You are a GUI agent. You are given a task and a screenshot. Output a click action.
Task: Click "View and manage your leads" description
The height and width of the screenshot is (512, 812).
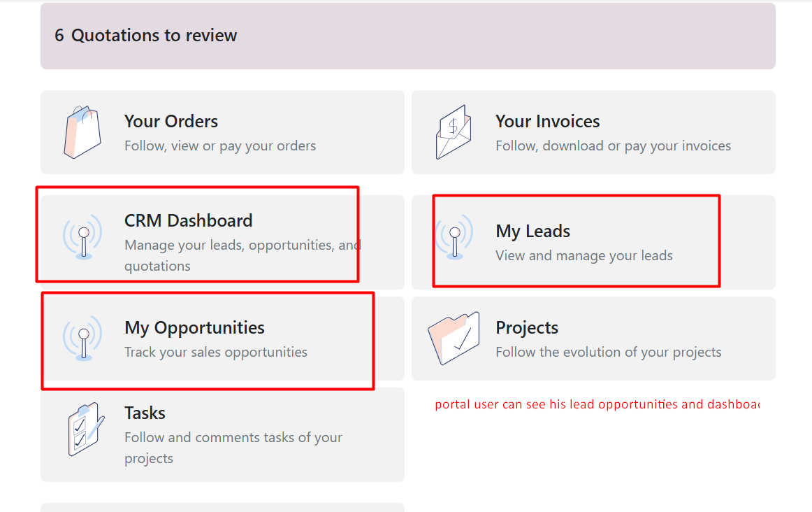tap(583, 256)
